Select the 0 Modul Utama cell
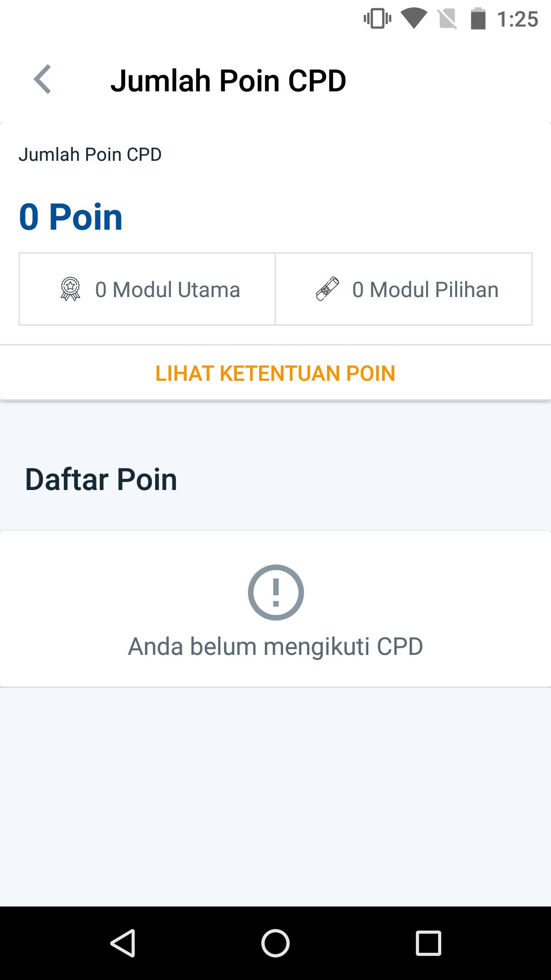 click(x=147, y=289)
